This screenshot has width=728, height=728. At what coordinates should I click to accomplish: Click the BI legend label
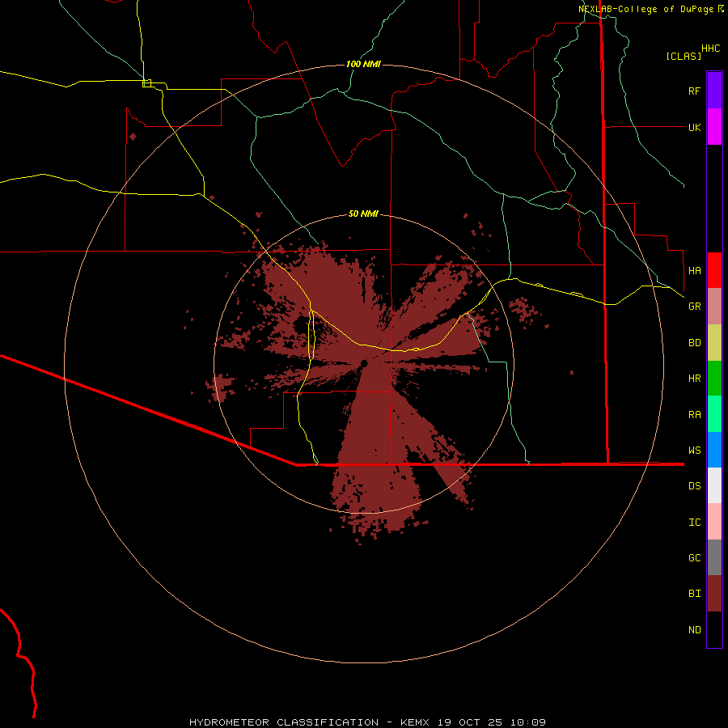[694, 594]
